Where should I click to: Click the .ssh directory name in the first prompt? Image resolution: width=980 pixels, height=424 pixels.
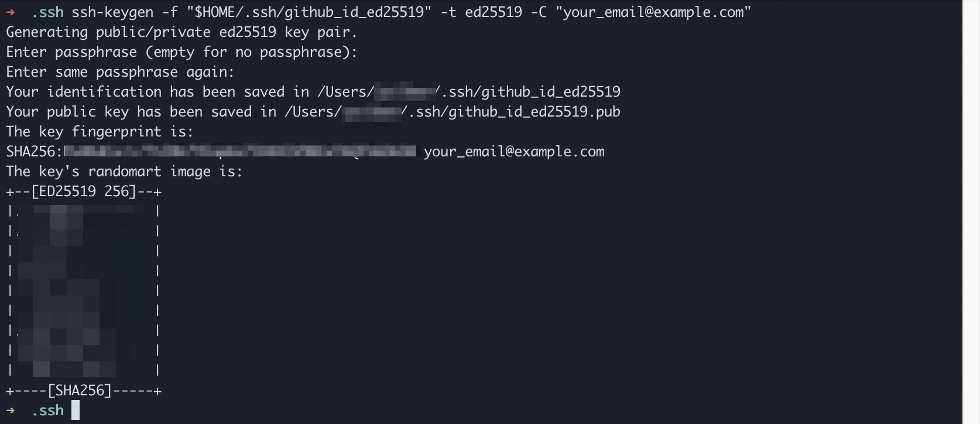click(x=47, y=12)
